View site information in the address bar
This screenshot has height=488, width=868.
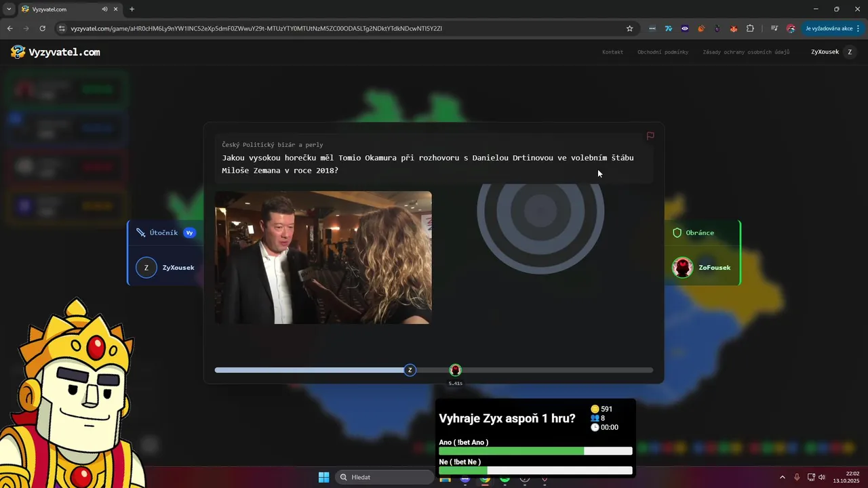[62, 28]
